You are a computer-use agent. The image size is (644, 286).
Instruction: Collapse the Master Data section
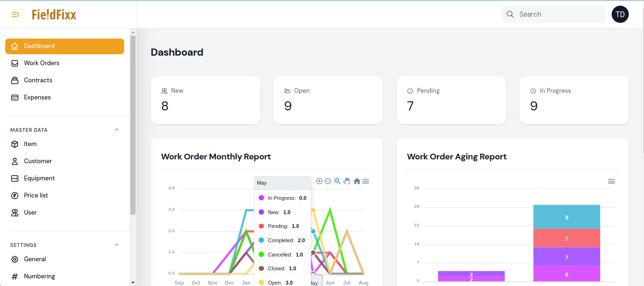pos(117,130)
